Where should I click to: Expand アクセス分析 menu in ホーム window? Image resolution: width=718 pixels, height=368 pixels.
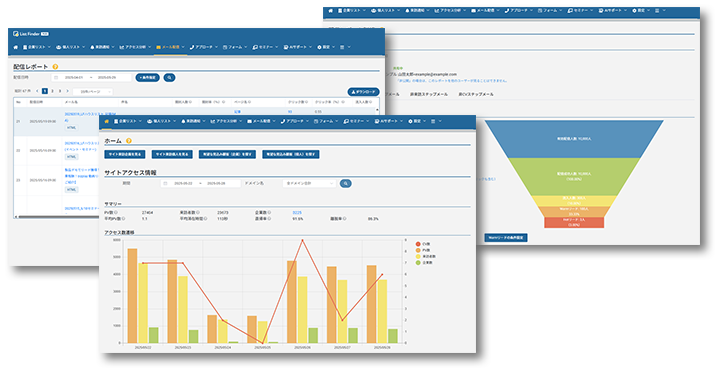coord(226,121)
